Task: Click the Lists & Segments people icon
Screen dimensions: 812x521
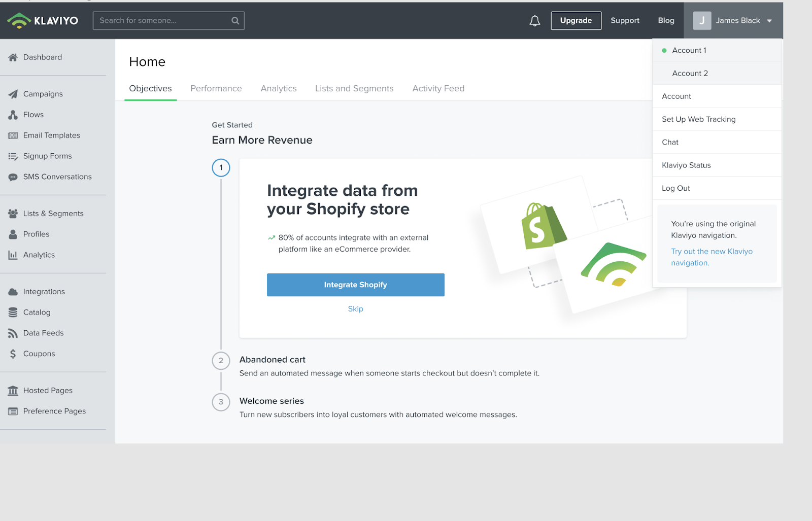Action: click(x=13, y=214)
